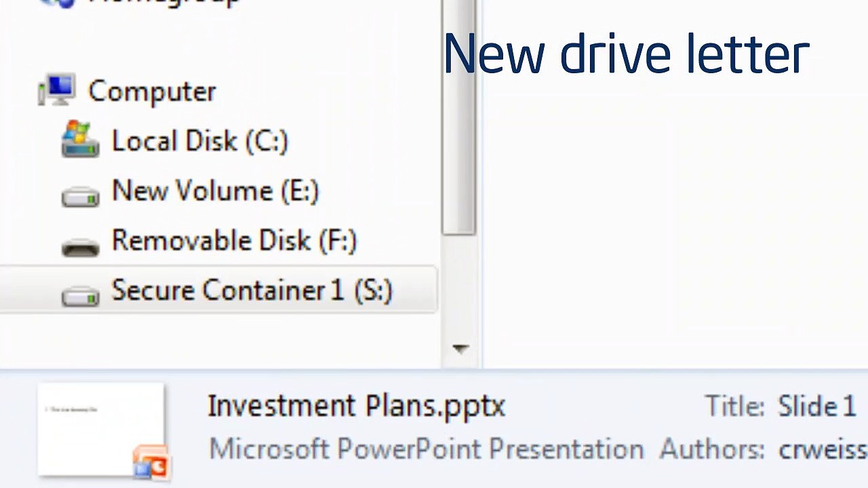
Task: Click the Secure Container 1 drive icon
Action: (x=80, y=295)
